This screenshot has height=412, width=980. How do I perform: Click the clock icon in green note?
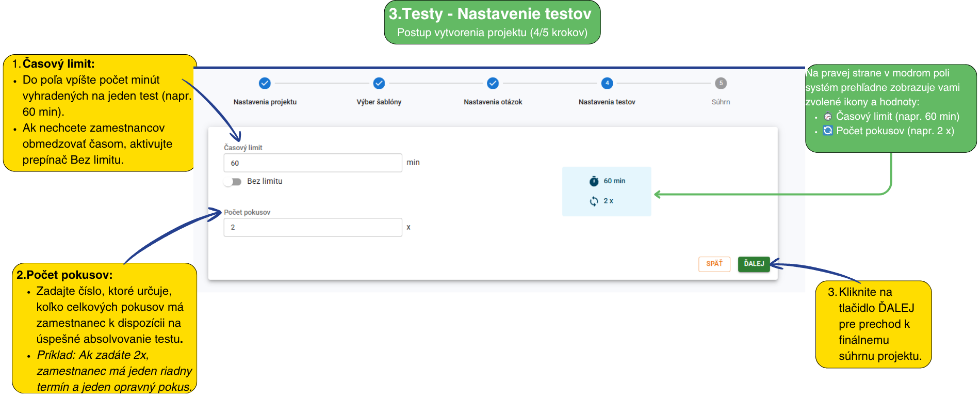click(828, 117)
